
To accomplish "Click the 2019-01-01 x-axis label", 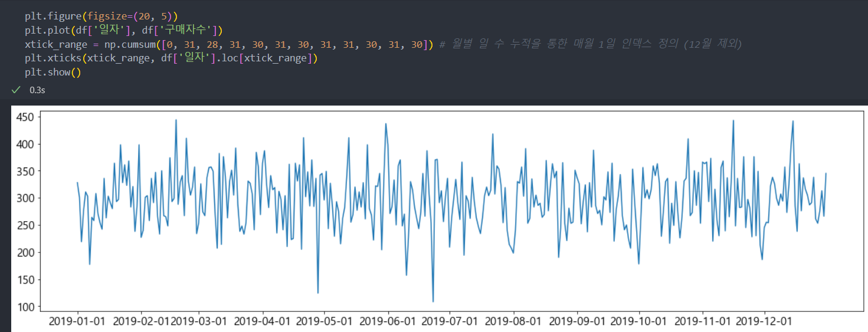I will pyautogui.click(x=77, y=321).
